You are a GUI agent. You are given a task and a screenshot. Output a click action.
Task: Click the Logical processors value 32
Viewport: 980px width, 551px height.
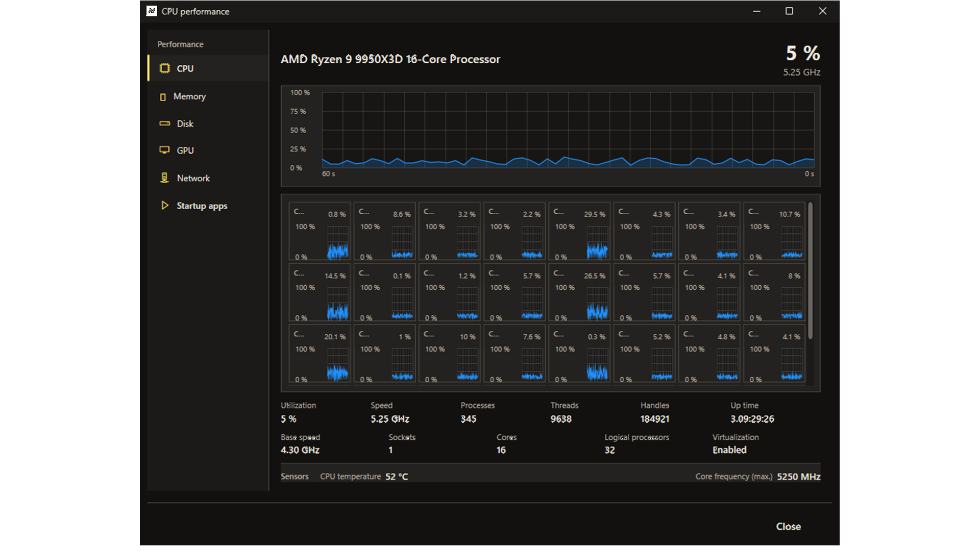[610, 450]
